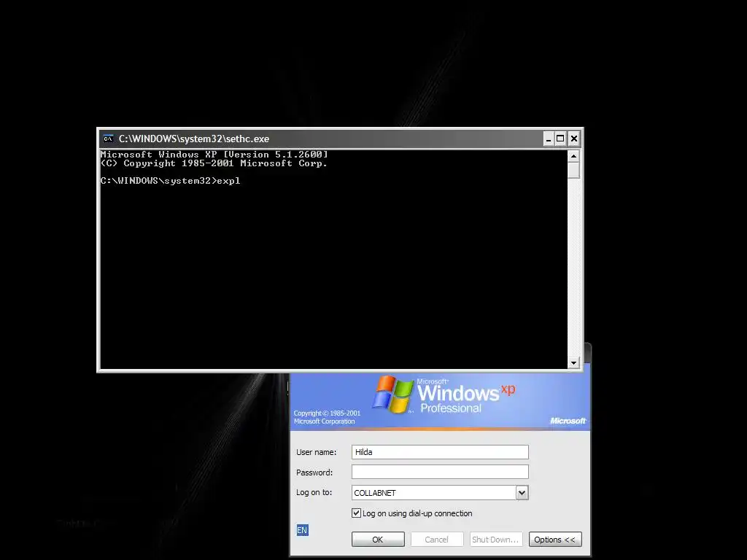Click the command prompt line ending in expl
This screenshot has height=560, width=747.
coord(170,181)
